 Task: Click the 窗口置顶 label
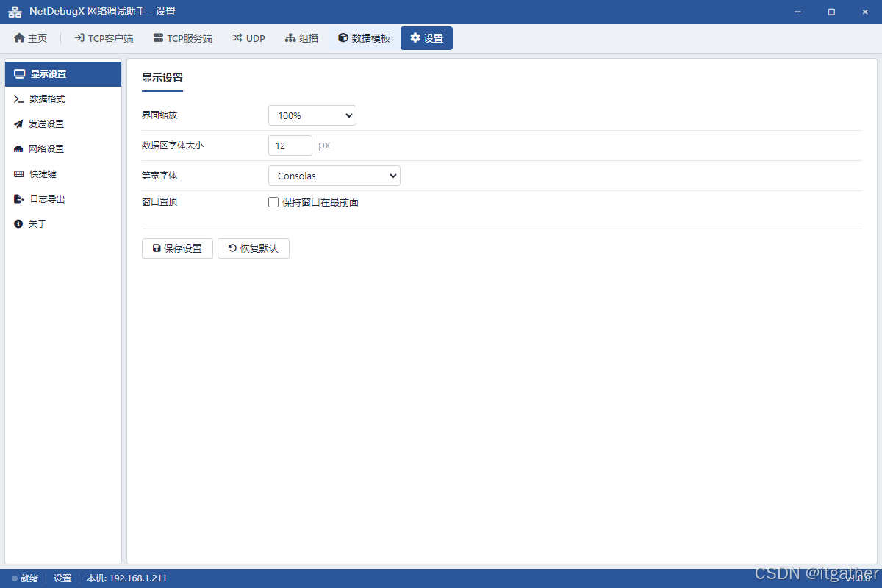[x=159, y=201]
